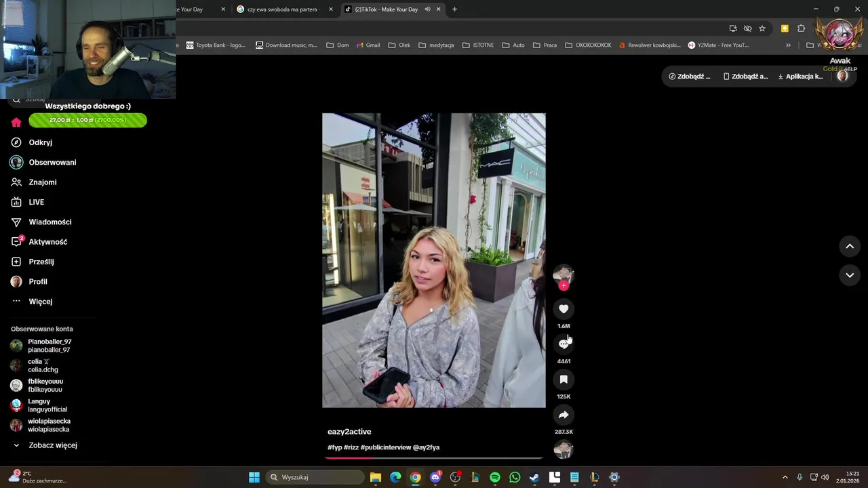Open sound disc thumbnail below share

tap(564, 449)
